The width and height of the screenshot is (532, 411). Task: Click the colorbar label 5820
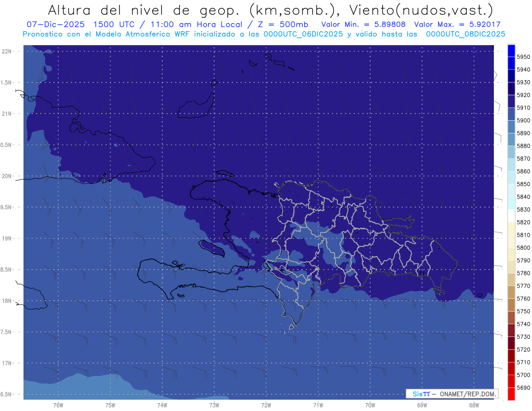[524, 222]
